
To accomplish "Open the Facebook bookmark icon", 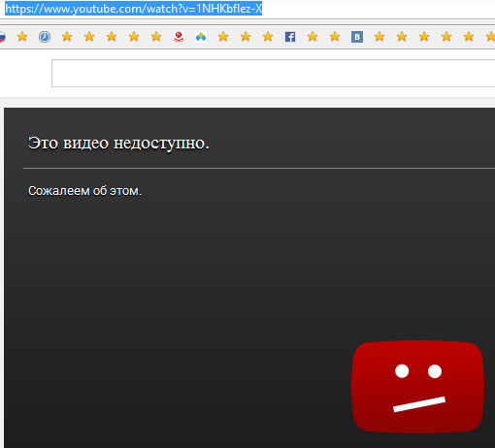I will (x=290, y=37).
